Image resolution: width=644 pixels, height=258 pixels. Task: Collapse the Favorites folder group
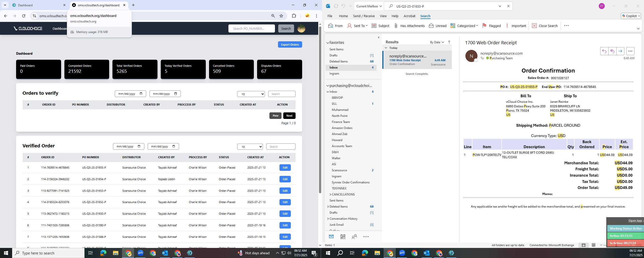(328, 43)
